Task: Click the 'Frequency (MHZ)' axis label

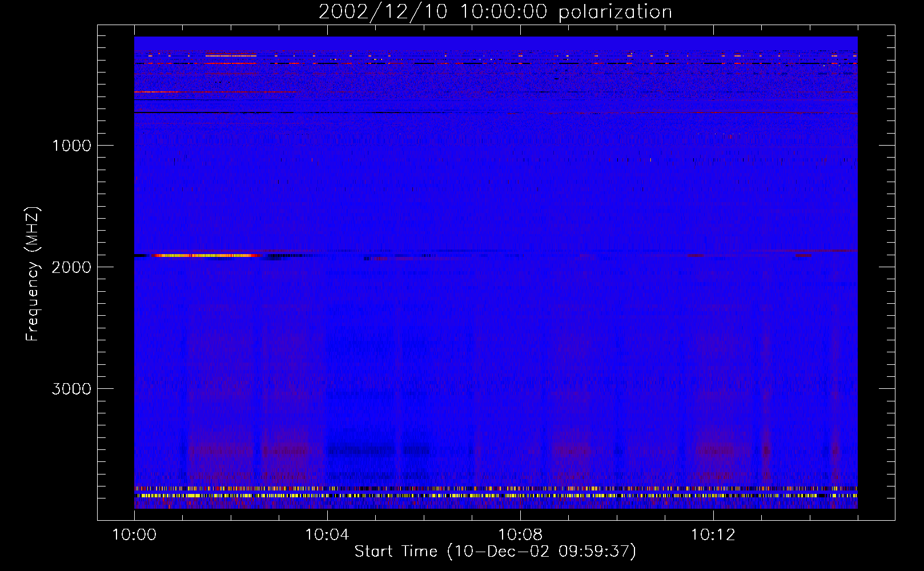Action: point(33,274)
